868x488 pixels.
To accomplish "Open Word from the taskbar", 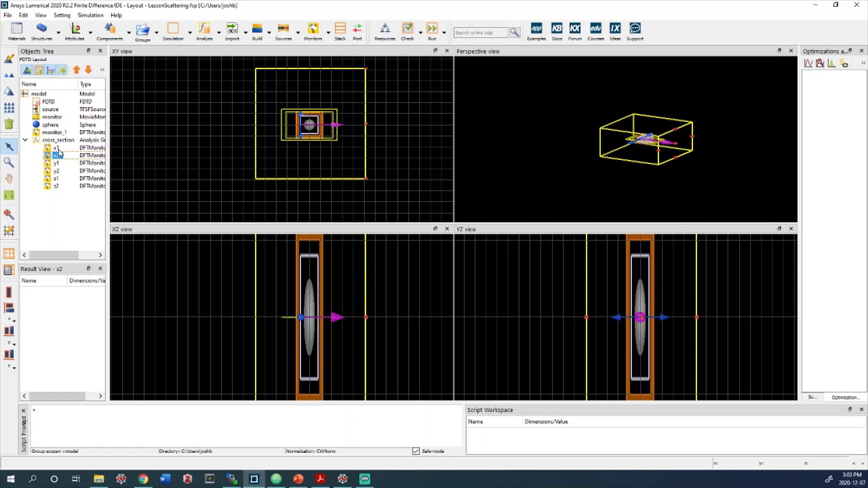I will tap(165, 479).
